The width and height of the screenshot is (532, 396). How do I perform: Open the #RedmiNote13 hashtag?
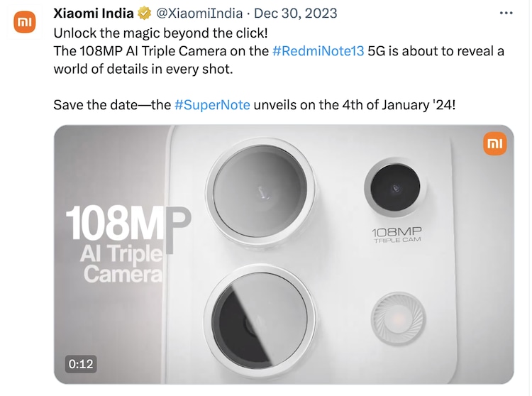(318, 51)
